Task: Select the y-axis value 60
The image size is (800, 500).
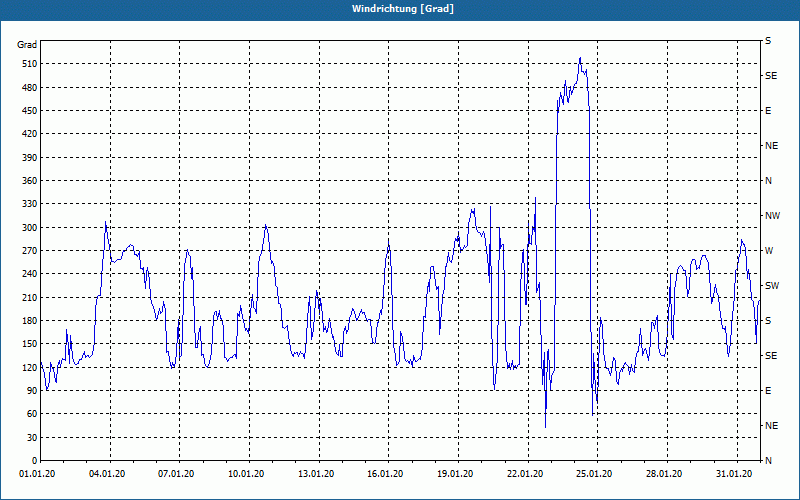Action: (x=32, y=414)
